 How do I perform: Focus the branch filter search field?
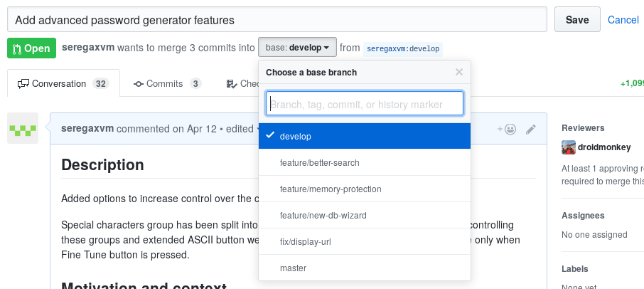tap(364, 104)
